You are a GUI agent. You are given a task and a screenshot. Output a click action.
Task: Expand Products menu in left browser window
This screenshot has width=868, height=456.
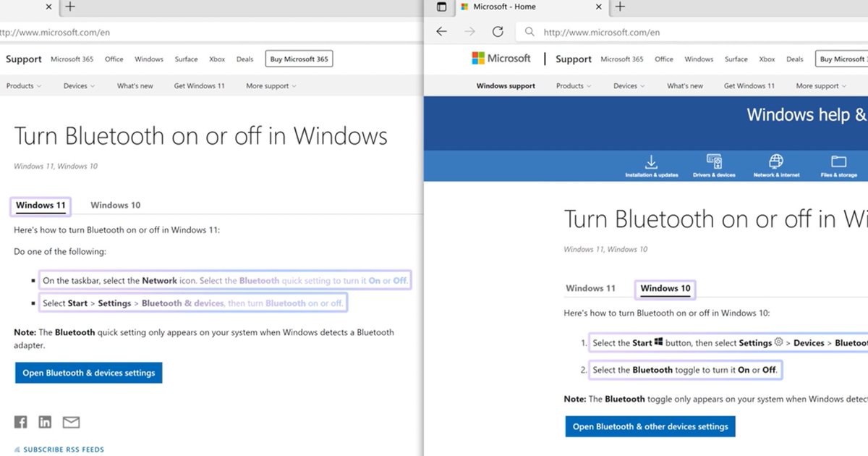[24, 86]
